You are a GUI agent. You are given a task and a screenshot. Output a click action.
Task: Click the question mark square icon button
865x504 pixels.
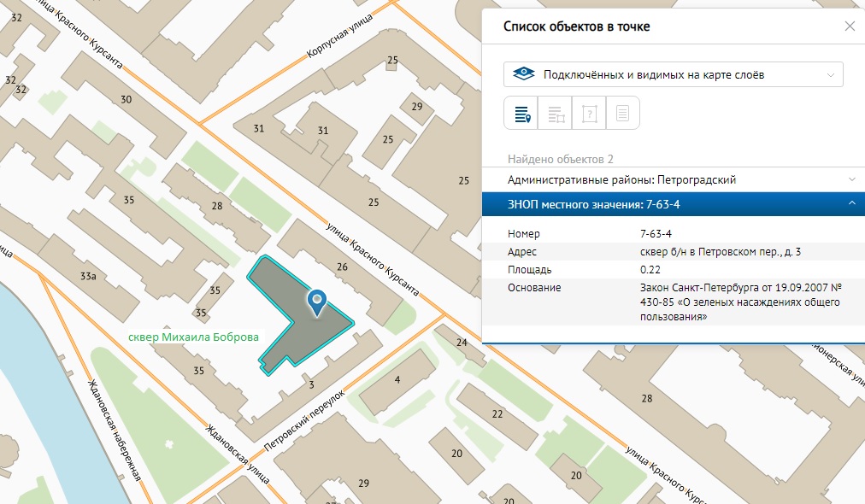pos(589,113)
